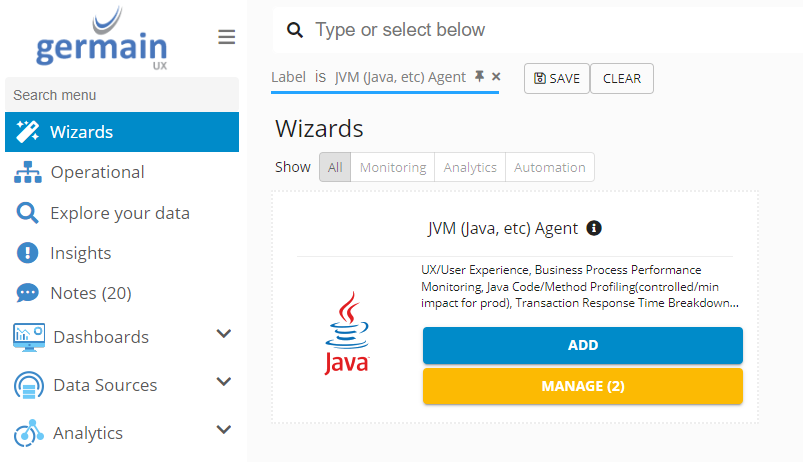This screenshot has height=462, width=803.
Task: Open the Operational menu item
Action: pyautogui.click(x=97, y=172)
